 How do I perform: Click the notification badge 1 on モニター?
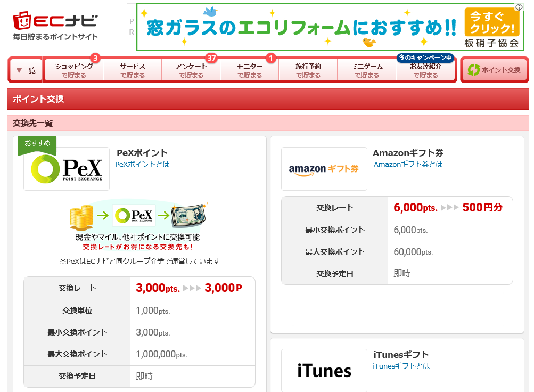tap(271, 58)
